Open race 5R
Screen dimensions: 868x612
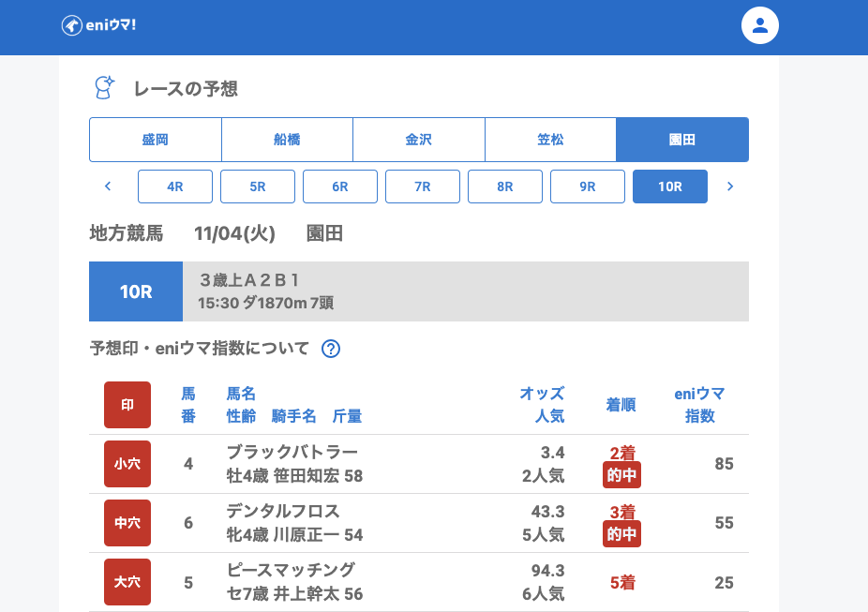tap(258, 187)
